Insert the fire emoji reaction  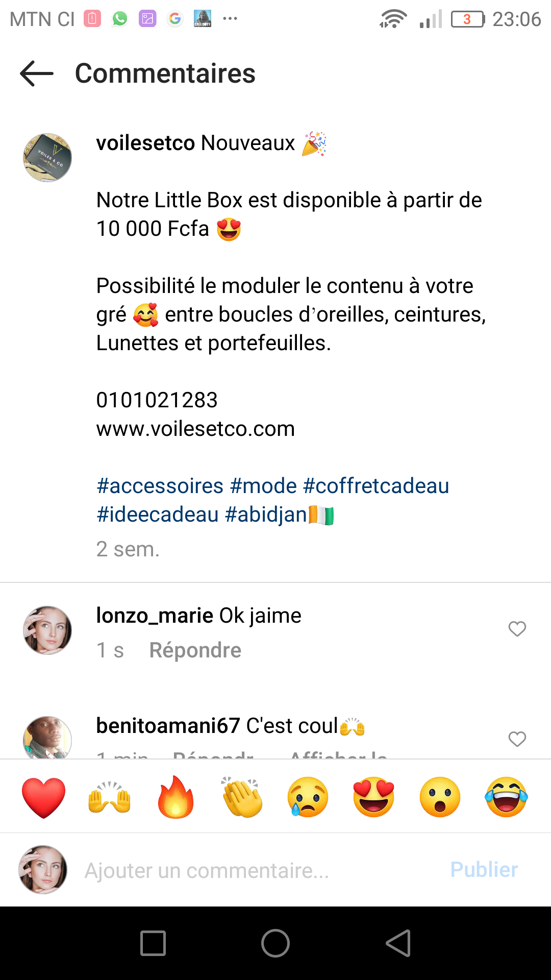[176, 797]
